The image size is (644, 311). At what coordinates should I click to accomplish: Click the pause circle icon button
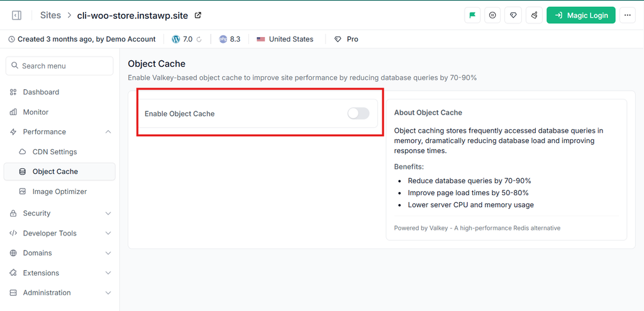click(492, 15)
